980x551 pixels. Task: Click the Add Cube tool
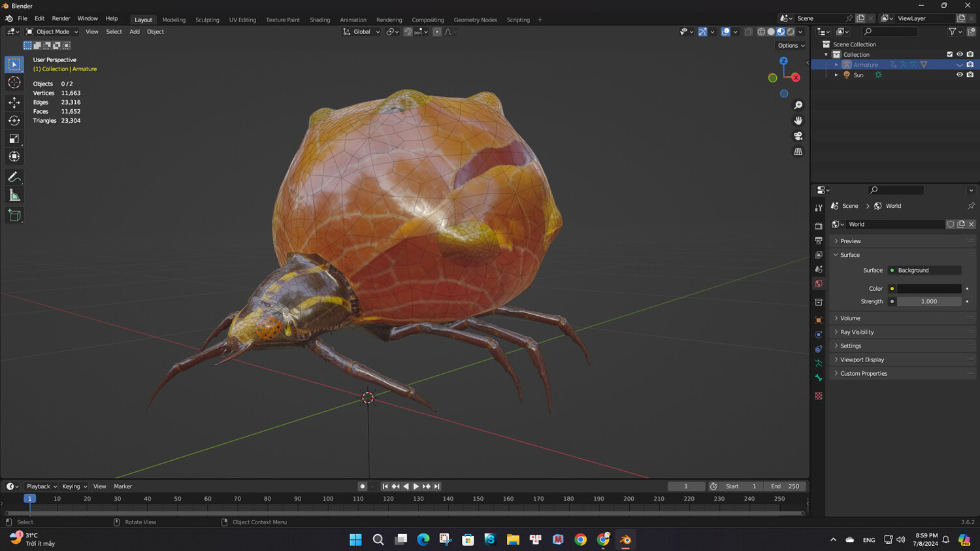tap(14, 216)
